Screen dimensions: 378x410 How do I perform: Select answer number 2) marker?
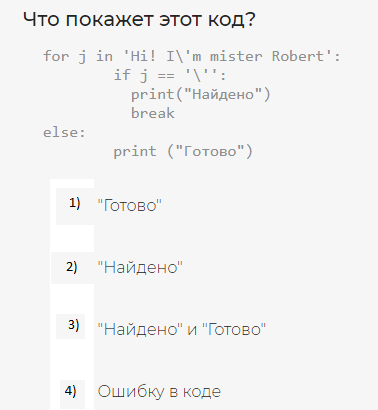72,267
